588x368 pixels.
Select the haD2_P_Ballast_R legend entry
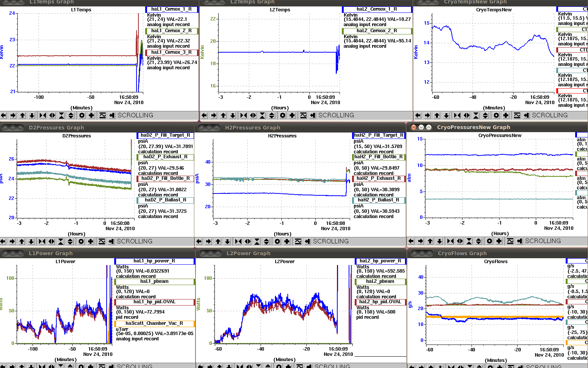[x=165, y=200]
